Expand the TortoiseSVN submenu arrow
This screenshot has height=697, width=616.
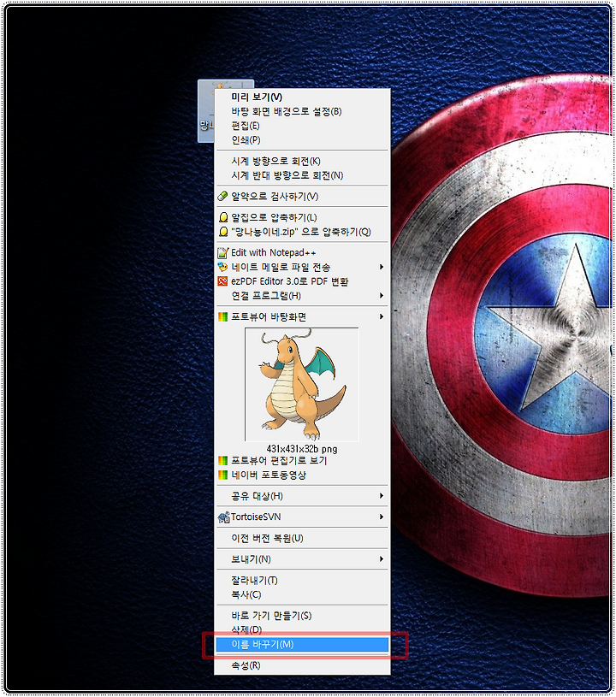tap(382, 517)
